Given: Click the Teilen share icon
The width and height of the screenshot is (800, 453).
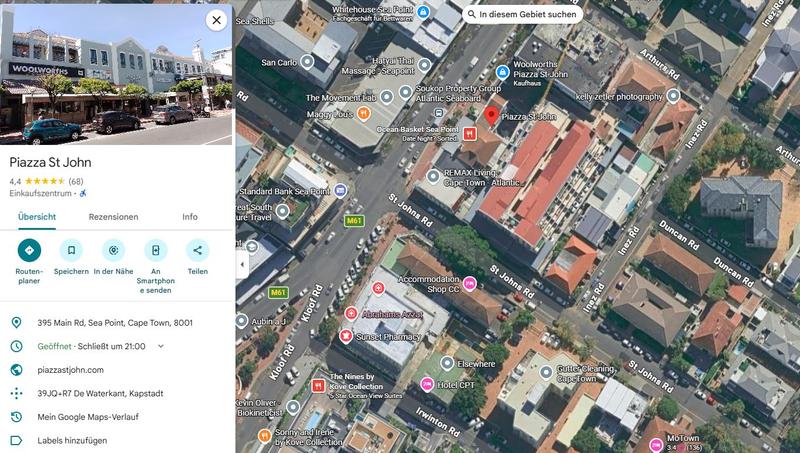Looking at the screenshot, I should (x=197, y=250).
